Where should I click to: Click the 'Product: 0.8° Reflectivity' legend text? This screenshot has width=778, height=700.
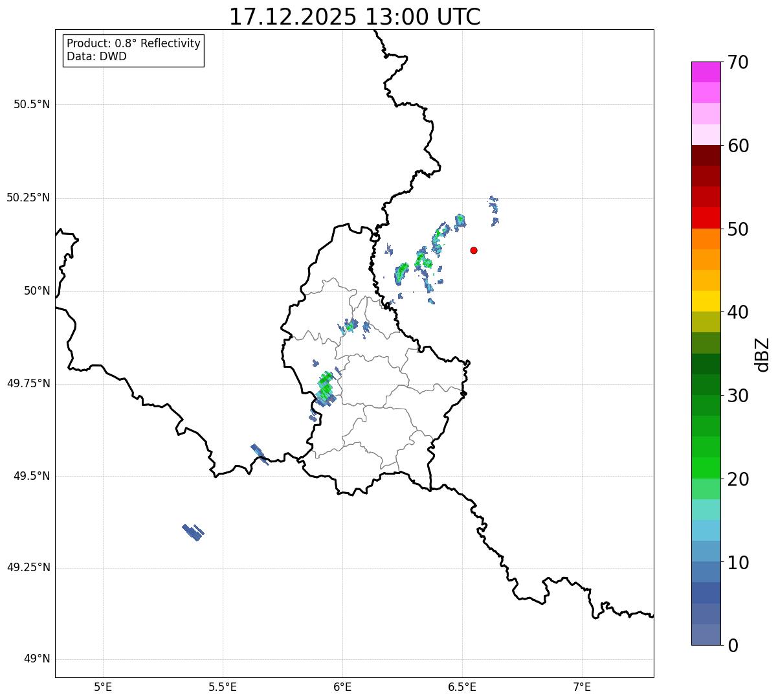134,43
